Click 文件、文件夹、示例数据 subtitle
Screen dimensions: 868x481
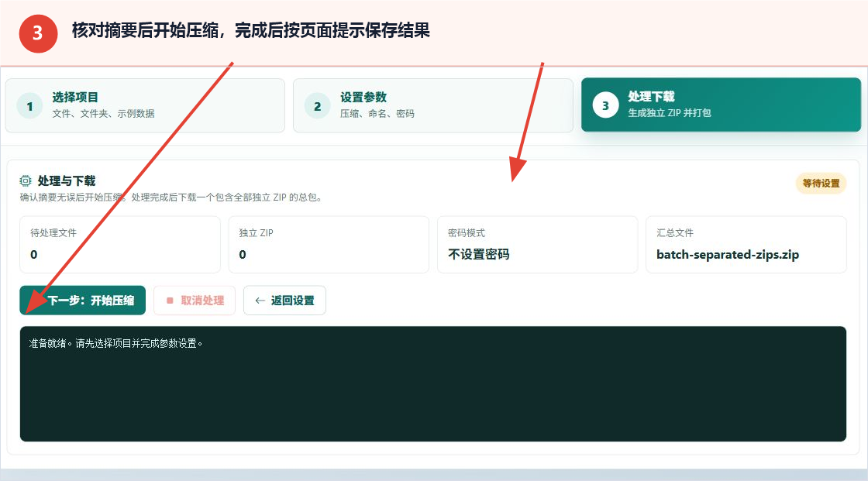click(104, 113)
